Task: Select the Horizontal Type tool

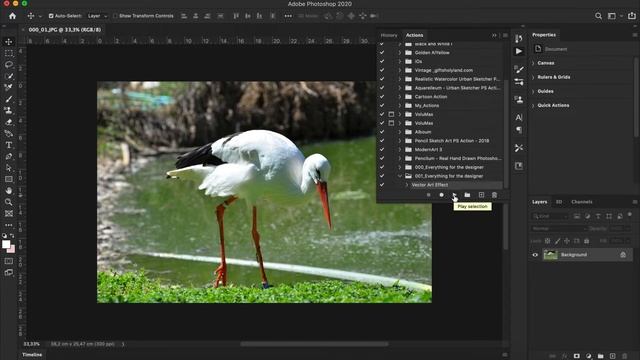Action: click(9, 145)
